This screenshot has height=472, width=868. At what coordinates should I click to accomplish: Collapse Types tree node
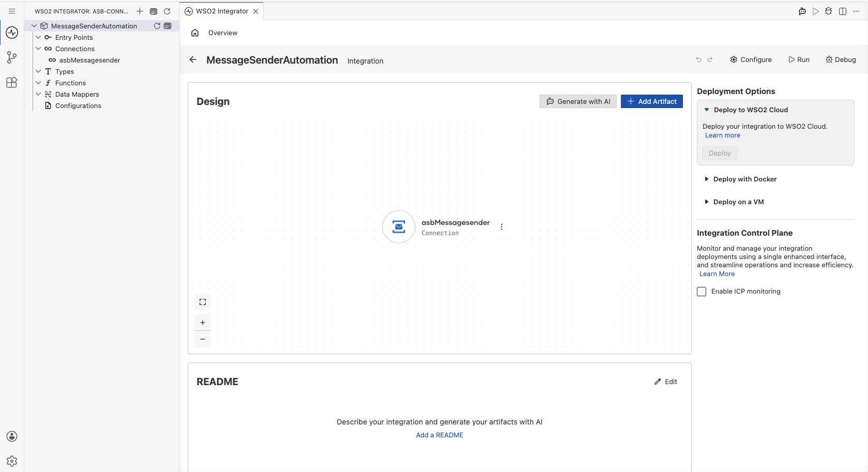coord(38,71)
